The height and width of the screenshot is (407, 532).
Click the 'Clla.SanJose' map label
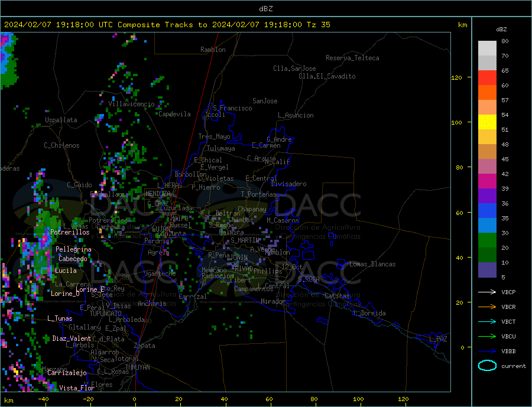point(294,69)
